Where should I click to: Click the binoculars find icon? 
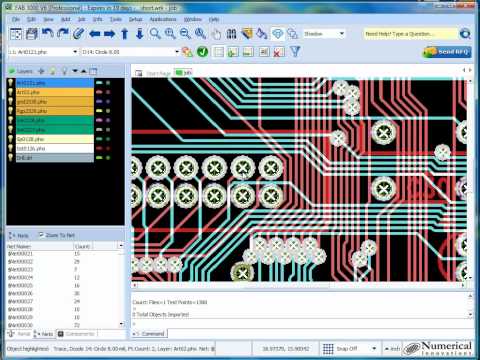click(231, 34)
